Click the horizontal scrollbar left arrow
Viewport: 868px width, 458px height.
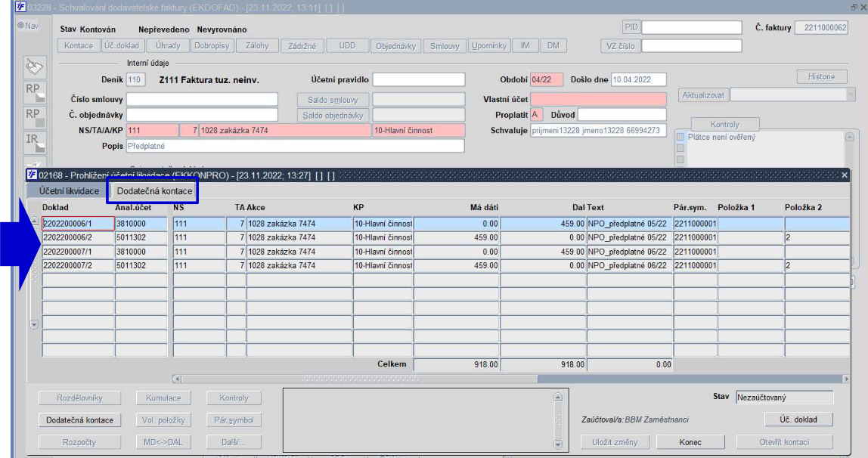177,379
